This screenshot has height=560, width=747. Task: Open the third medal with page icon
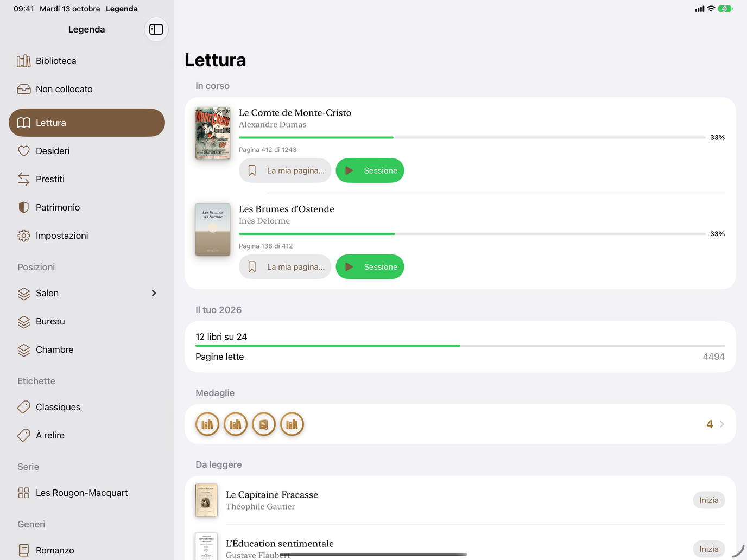coord(264,424)
